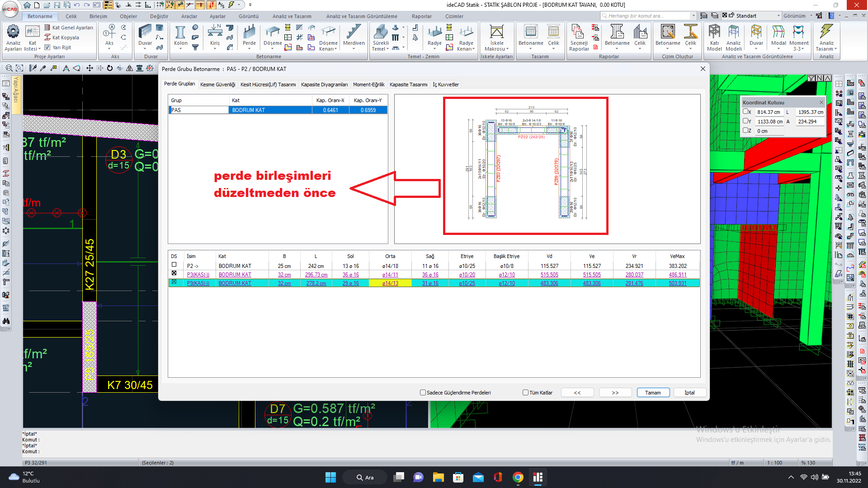Click the İptal button
This screenshot has height=488, width=868.
(x=689, y=393)
